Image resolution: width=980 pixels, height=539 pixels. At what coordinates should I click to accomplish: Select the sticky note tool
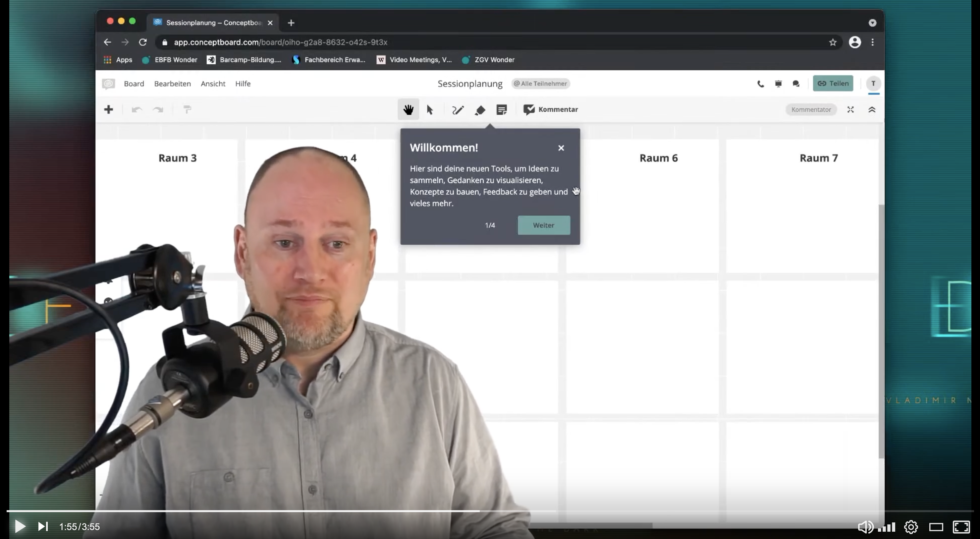pos(501,110)
